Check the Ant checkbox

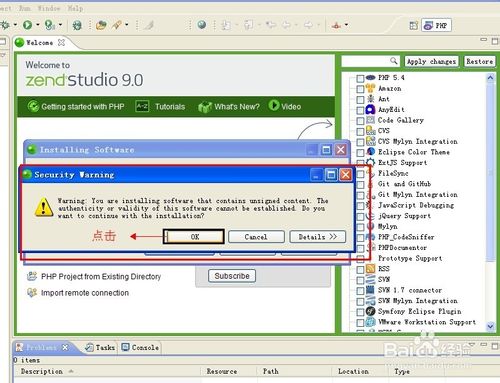(360, 100)
